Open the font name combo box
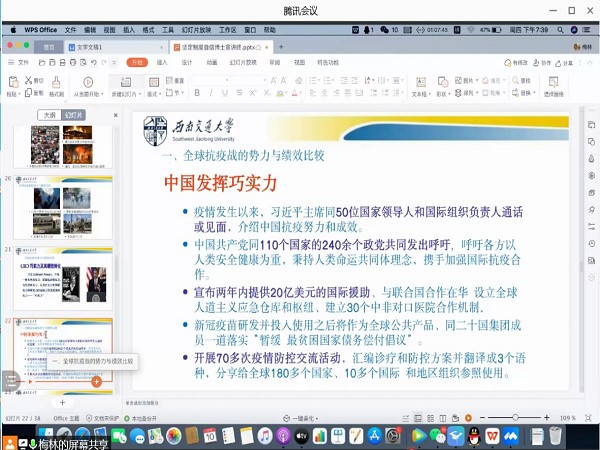 [x=210, y=80]
